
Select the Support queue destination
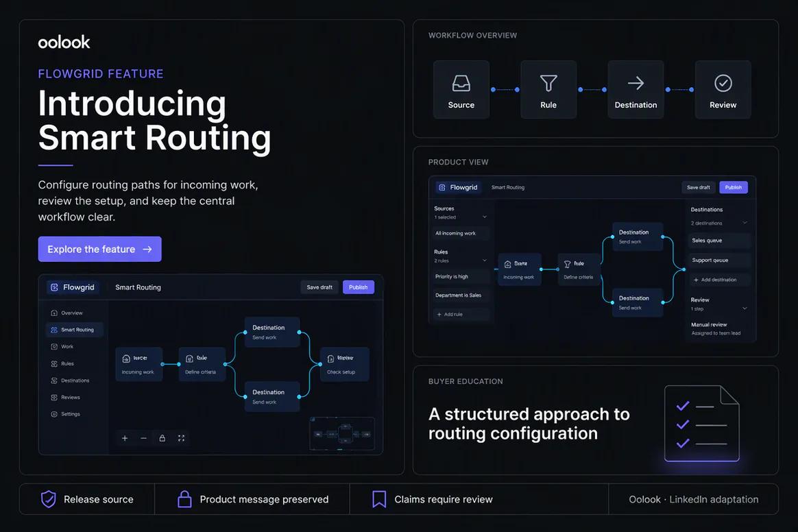720,260
